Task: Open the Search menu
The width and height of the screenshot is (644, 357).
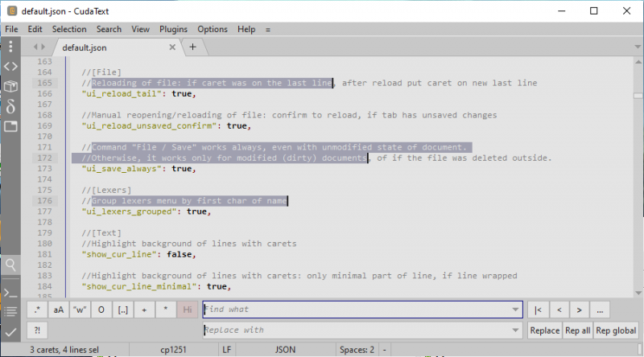Action: 109,29
